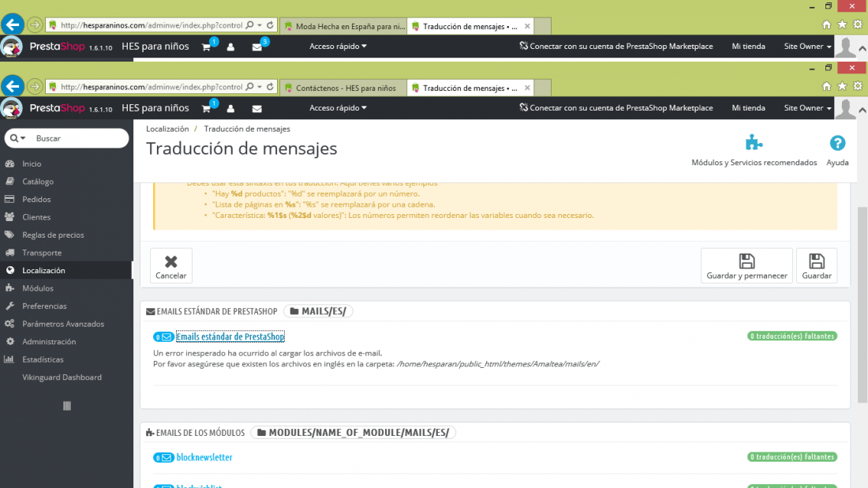Screen dimensions: 868x488
Task: Click Mi tienda in back window
Action: click(748, 46)
